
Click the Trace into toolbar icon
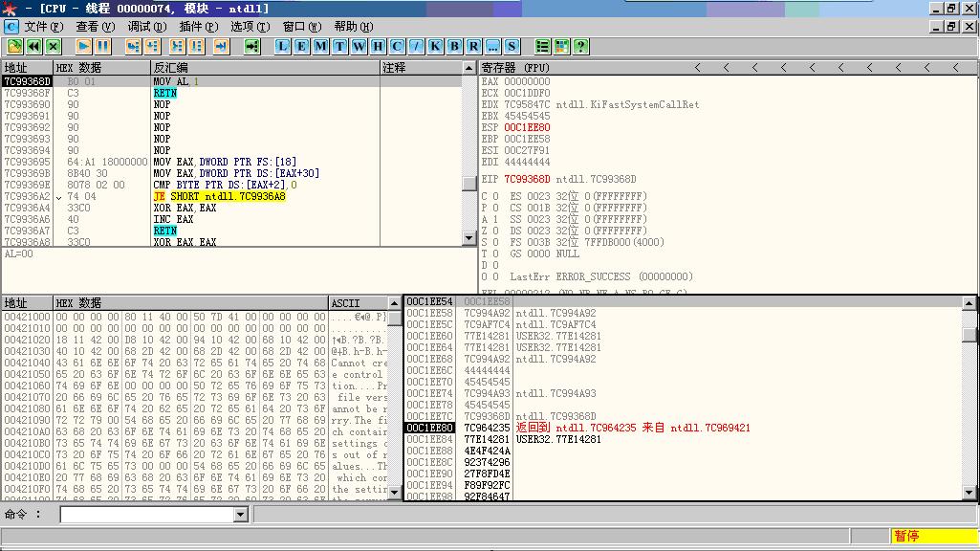[x=178, y=46]
